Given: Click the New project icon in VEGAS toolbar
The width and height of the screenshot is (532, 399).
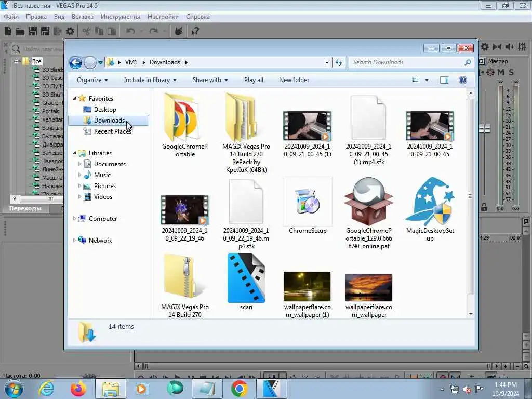Looking at the screenshot, I should [8, 32].
